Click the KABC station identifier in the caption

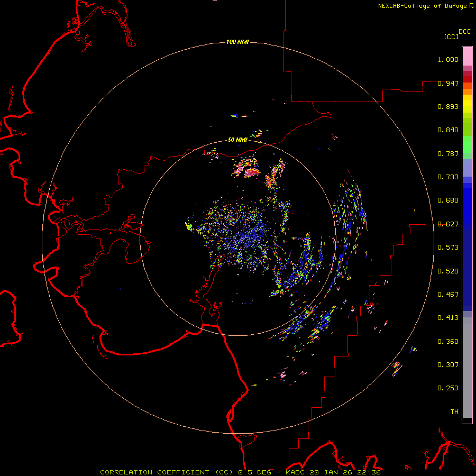(x=295, y=472)
